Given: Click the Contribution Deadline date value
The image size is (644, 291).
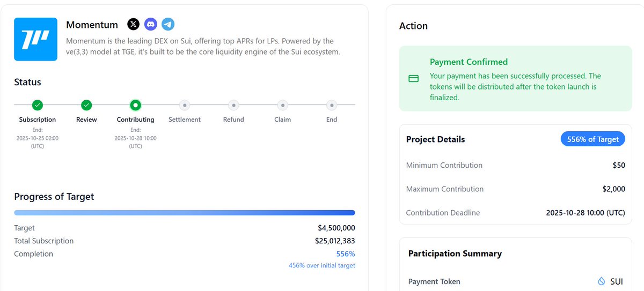Looking at the screenshot, I should pos(586,213).
